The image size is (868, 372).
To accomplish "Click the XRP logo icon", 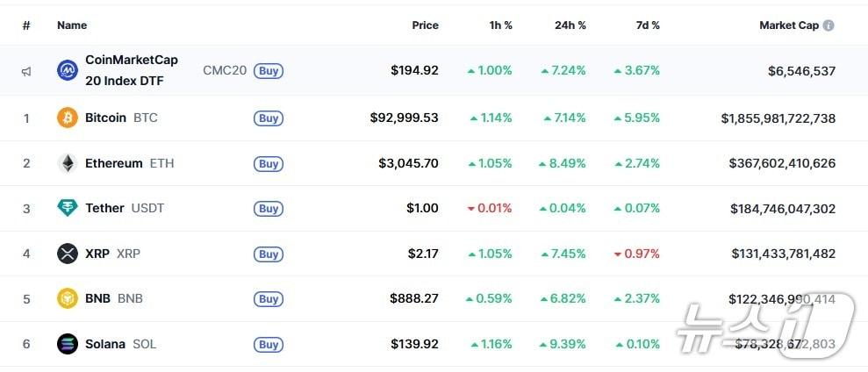I will [x=68, y=254].
